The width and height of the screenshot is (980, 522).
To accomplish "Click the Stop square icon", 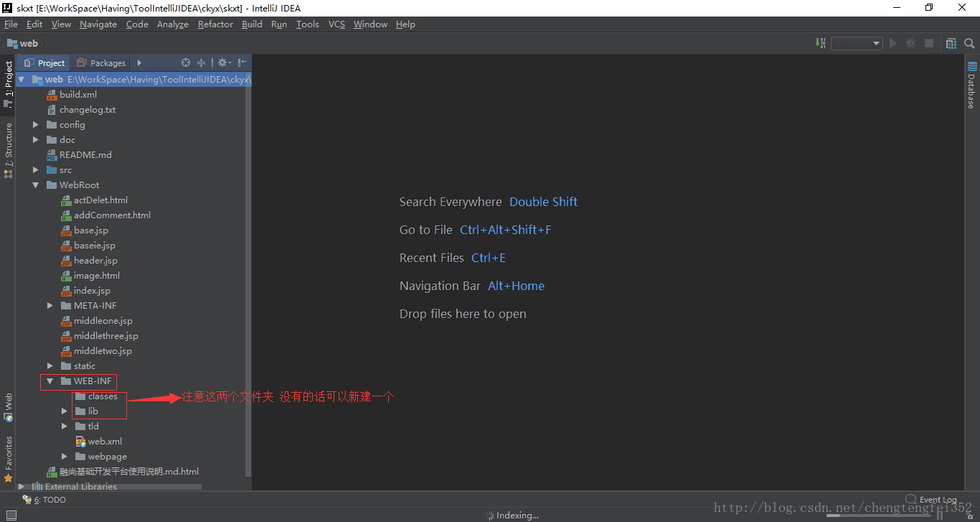I will pos(929,43).
